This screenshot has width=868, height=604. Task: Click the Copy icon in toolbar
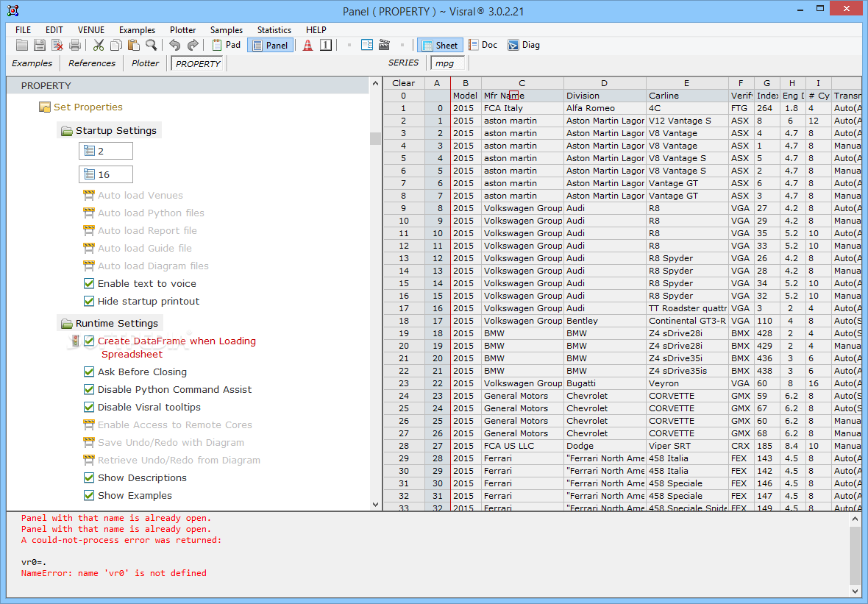click(116, 46)
